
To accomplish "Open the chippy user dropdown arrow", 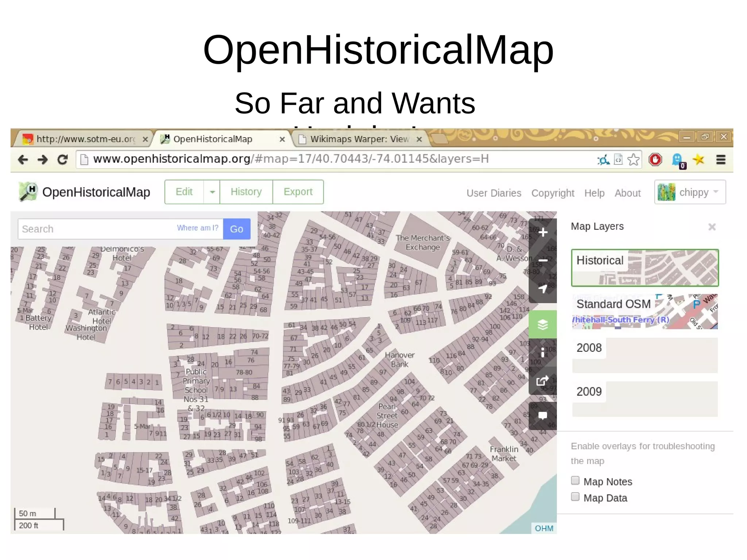I will [x=716, y=192].
